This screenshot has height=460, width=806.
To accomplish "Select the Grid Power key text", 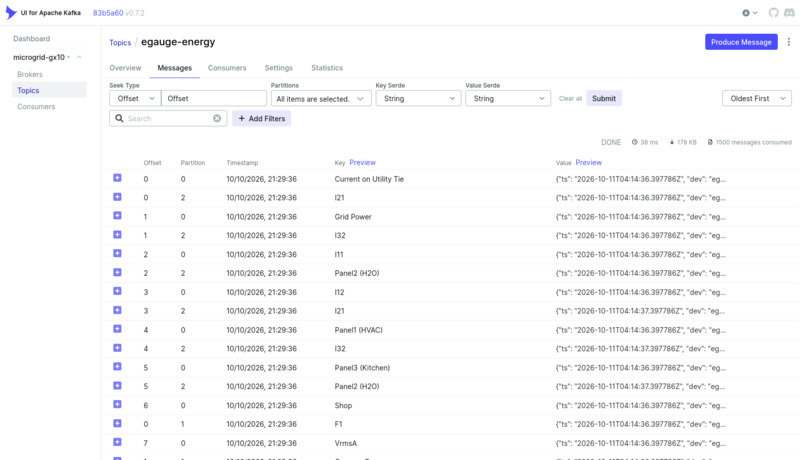I will (353, 217).
